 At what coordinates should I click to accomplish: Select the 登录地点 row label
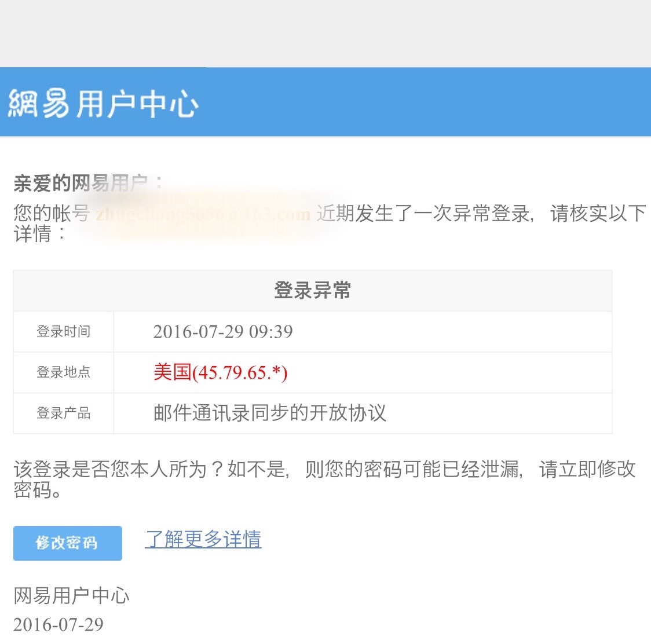[63, 373]
